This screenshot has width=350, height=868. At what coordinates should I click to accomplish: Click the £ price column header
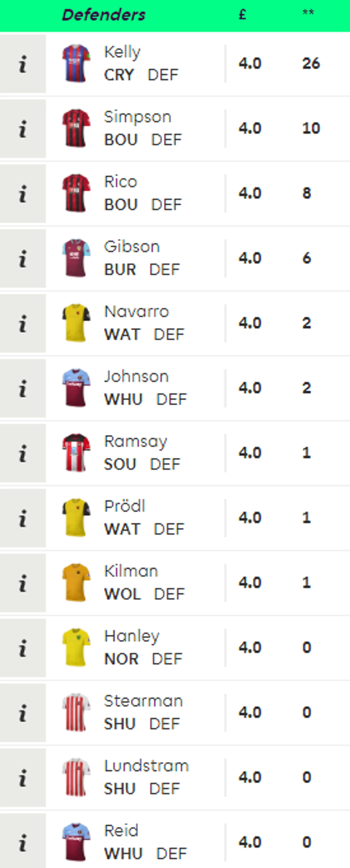pyautogui.click(x=243, y=14)
